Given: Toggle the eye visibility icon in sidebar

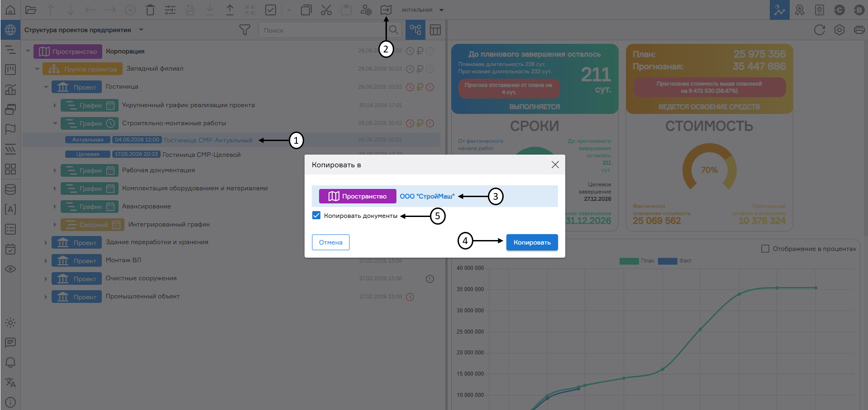Looking at the screenshot, I should pyautogui.click(x=10, y=269).
